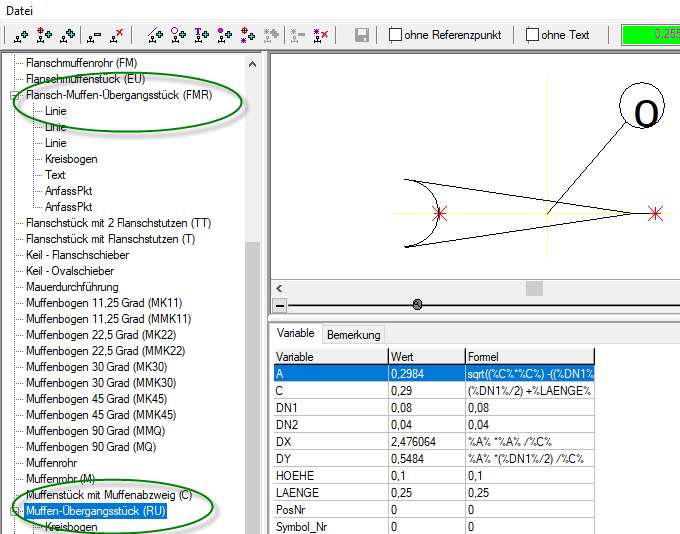Collapse the Flansch-Muffen-Übergangsstück (FMR) node
The image size is (680, 534).
click(x=15, y=96)
